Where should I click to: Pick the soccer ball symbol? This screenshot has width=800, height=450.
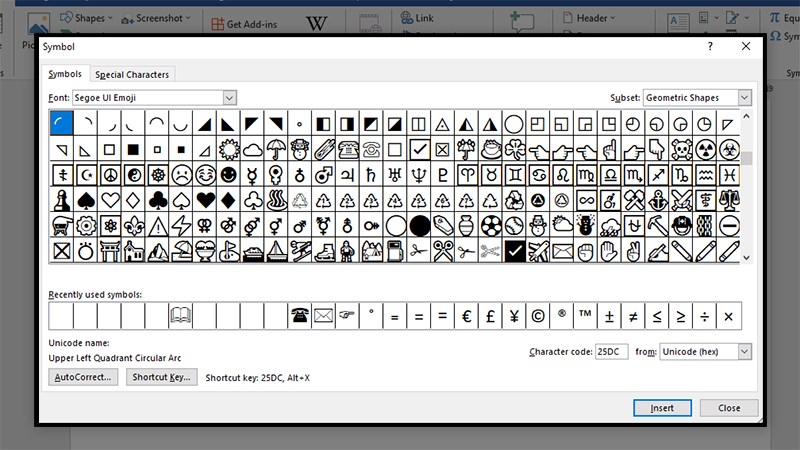(491, 226)
